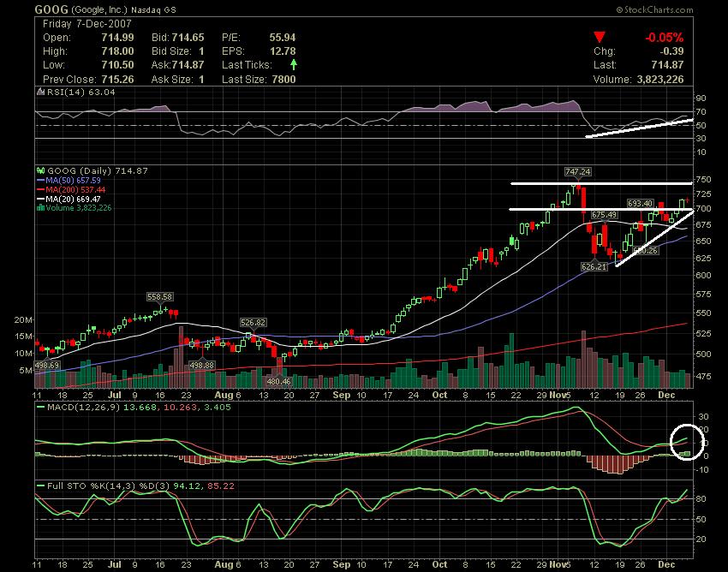Viewport: 728px width, 572px height.
Task: Click the stochastic %D value 85.22
Action: click(x=221, y=486)
